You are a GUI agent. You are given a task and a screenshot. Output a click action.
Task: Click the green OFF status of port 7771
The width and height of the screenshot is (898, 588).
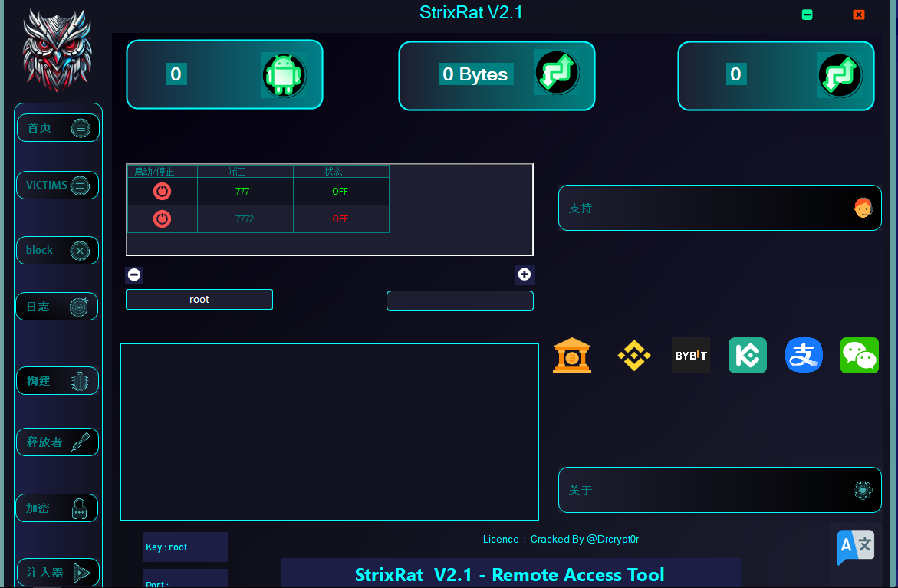[340, 191]
